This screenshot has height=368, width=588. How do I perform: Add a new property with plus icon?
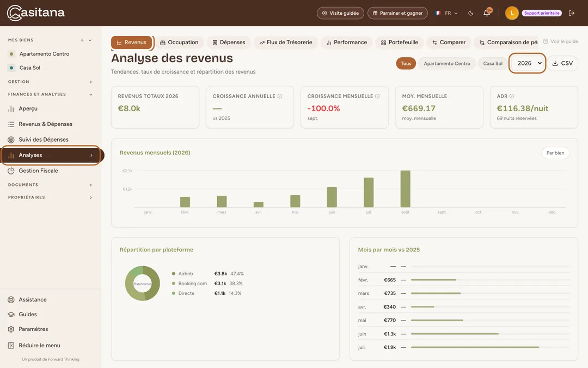[82, 40]
